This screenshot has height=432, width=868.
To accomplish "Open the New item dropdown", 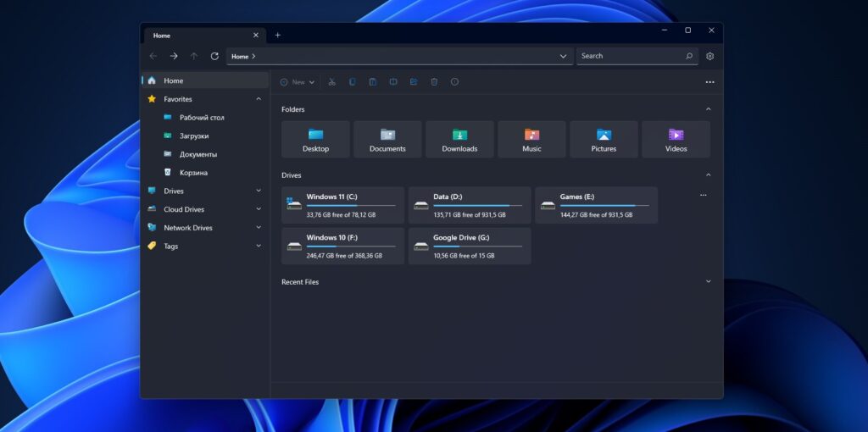I will click(298, 82).
